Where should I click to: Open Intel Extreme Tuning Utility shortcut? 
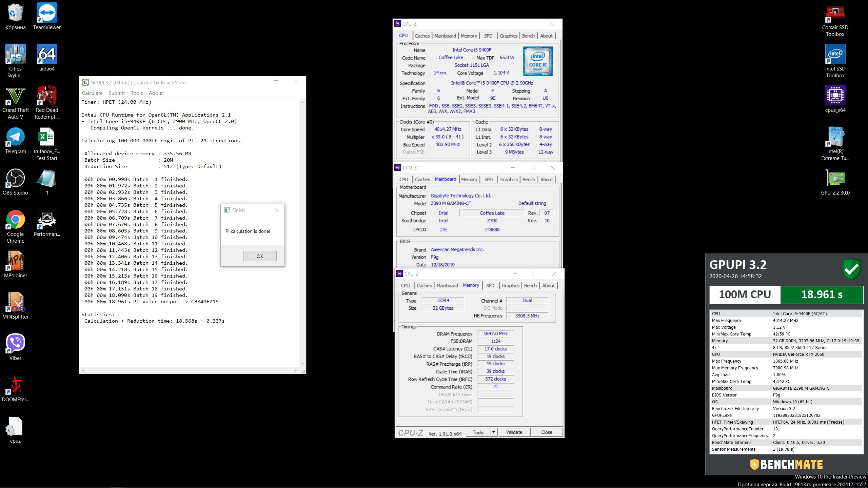coord(835,144)
